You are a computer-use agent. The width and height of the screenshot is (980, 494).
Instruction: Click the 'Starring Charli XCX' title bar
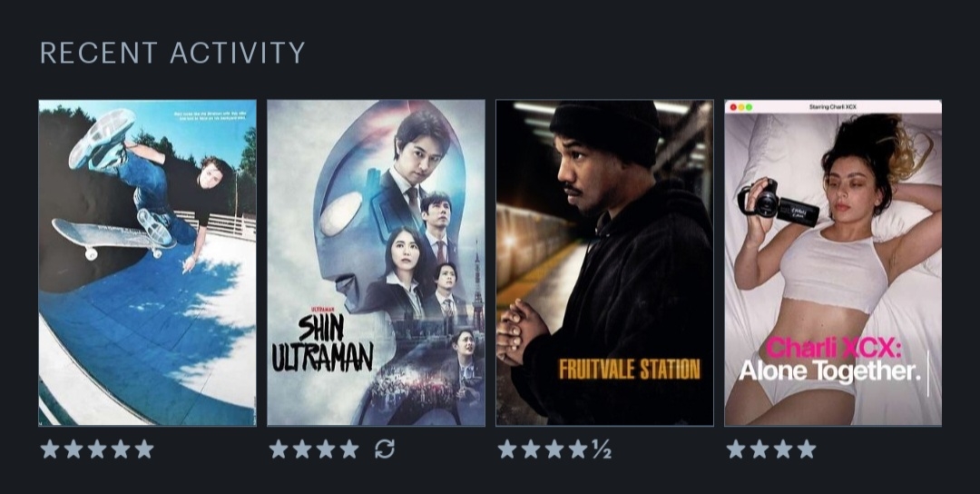pyautogui.click(x=833, y=107)
